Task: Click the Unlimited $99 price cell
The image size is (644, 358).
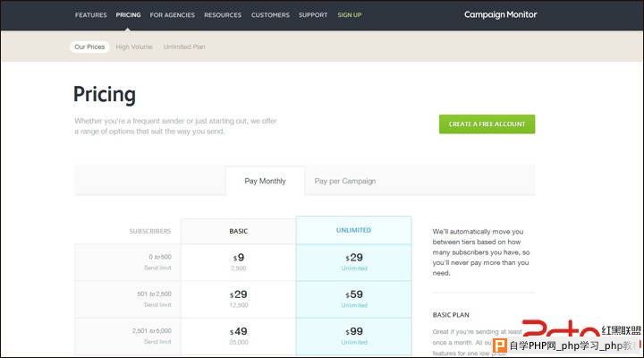Action: [353, 337]
